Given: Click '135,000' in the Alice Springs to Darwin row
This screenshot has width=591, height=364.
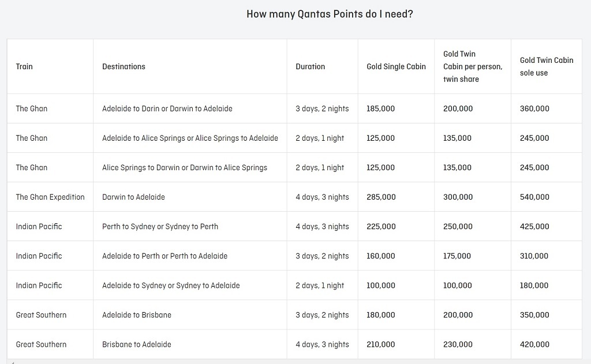Looking at the screenshot, I should click(457, 168).
